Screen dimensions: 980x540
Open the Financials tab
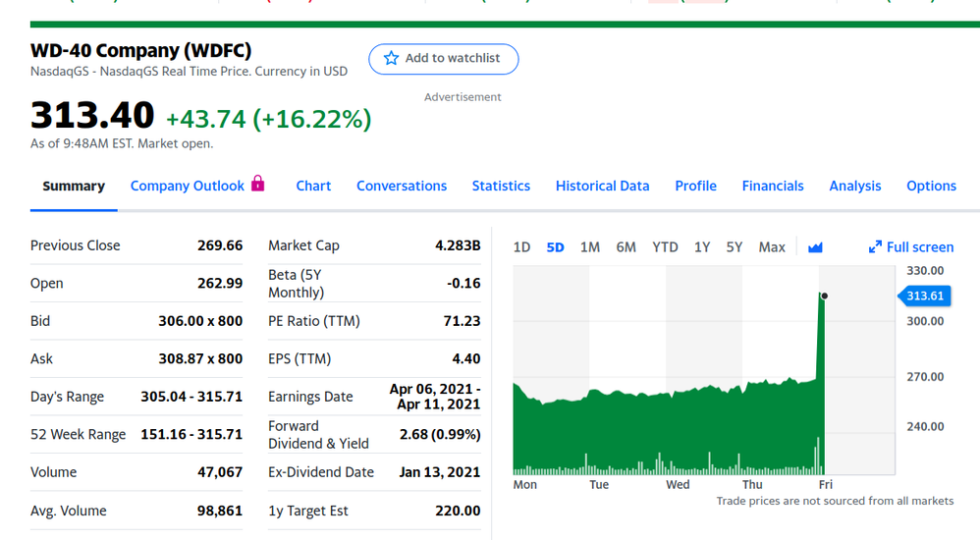(773, 186)
